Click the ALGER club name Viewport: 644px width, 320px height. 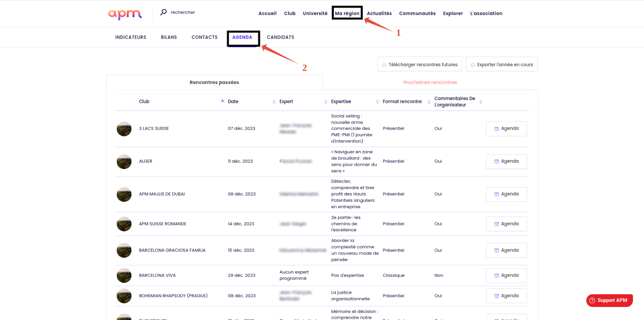[x=146, y=161]
